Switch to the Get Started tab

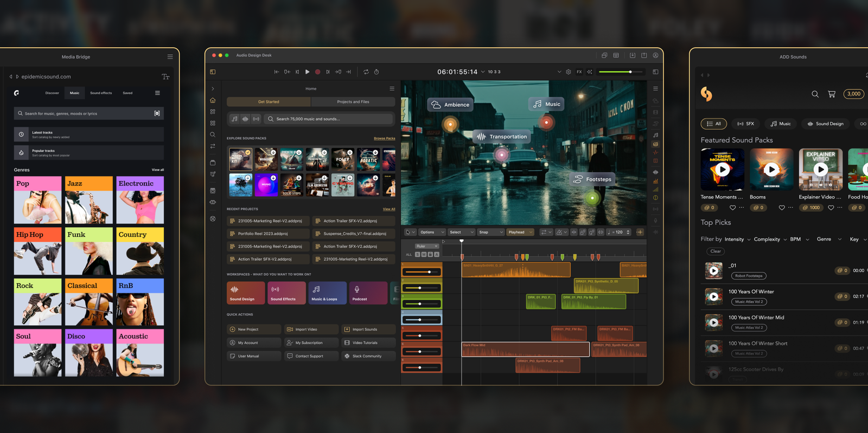click(269, 102)
